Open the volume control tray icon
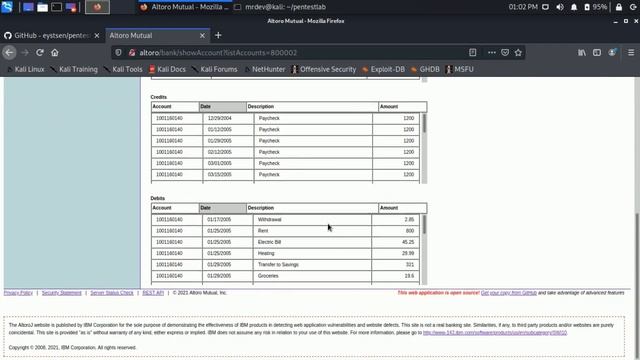640x360 pixels. click(560, 7)
